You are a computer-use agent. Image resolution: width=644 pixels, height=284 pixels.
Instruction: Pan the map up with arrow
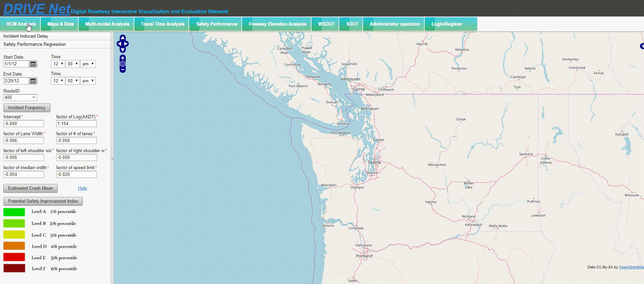pos(123,38)
